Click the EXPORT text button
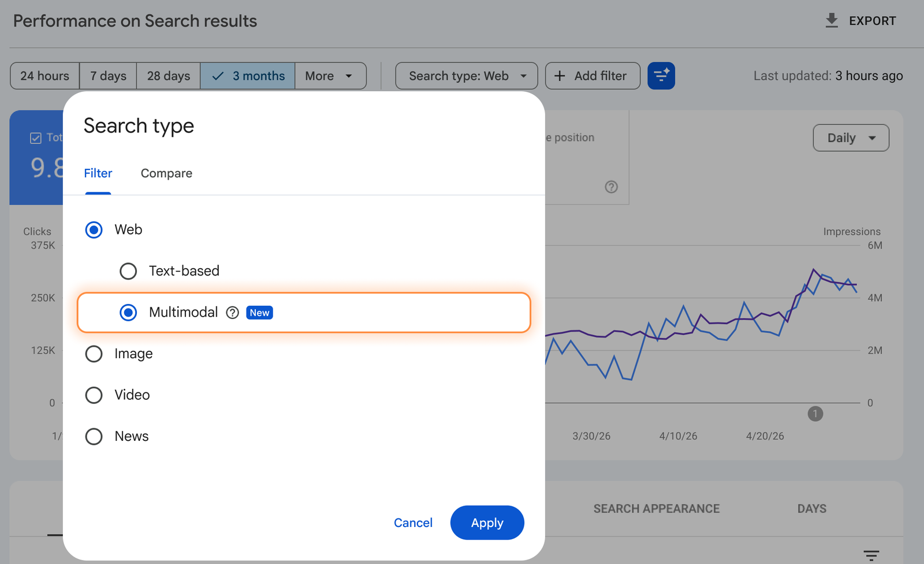 coord(873,21)
